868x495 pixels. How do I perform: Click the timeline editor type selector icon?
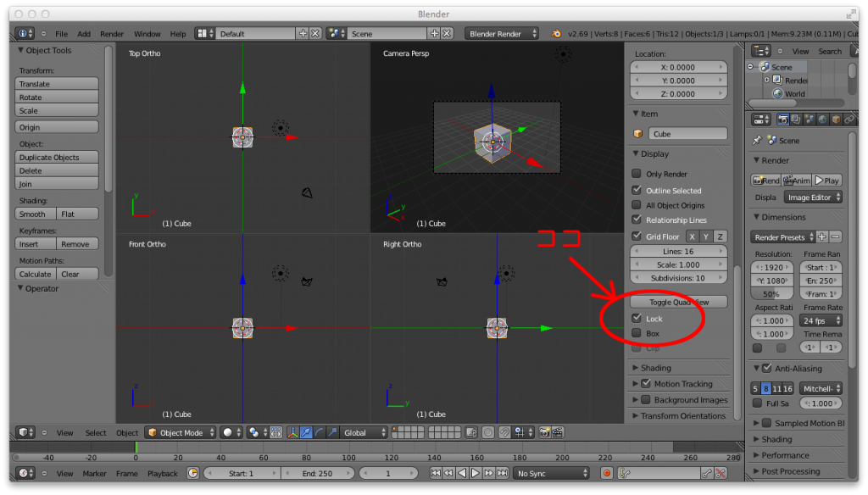(24, 473)
